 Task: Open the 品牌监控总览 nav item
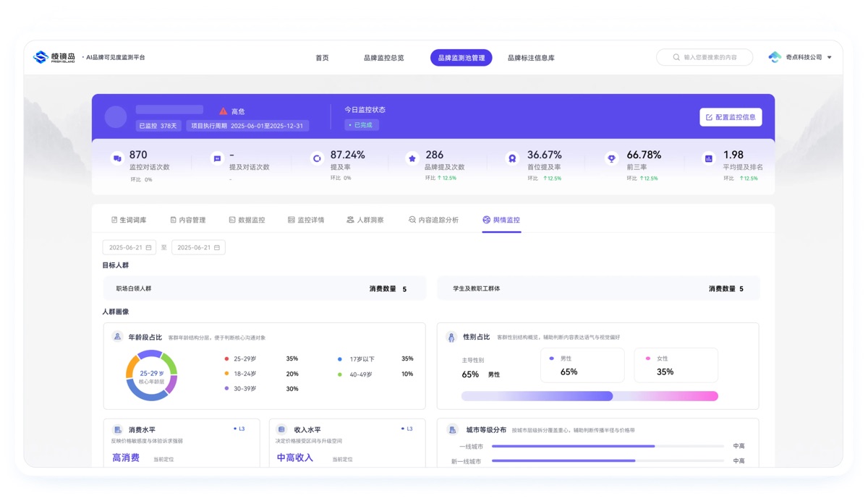383,58
